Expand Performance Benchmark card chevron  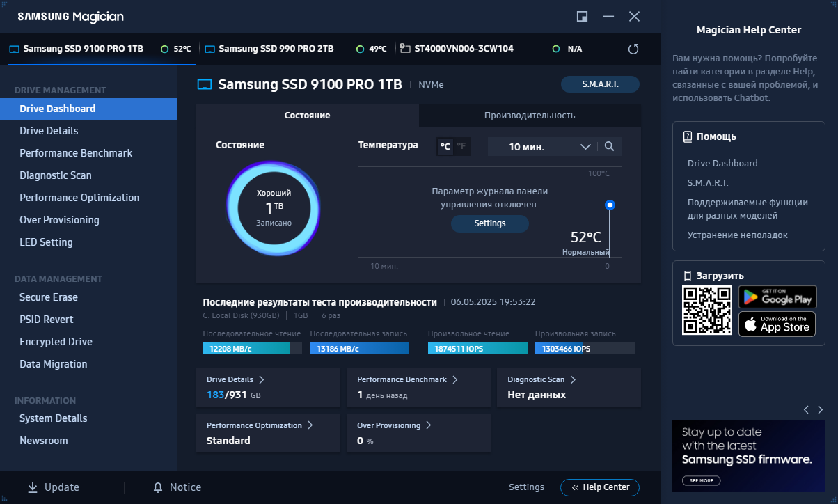(455, 379)
